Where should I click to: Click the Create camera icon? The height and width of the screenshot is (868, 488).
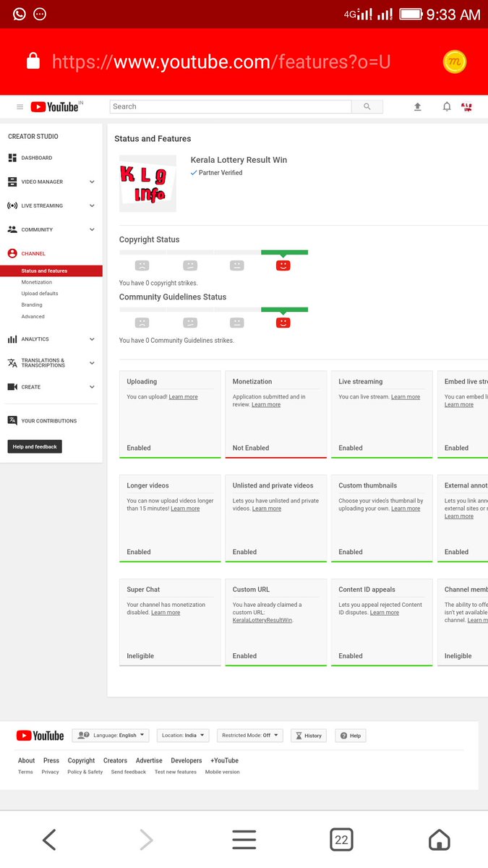12,387
